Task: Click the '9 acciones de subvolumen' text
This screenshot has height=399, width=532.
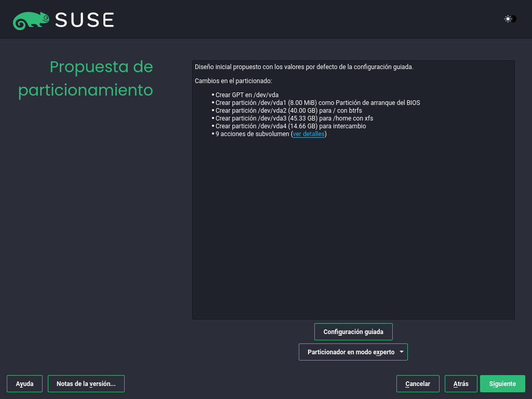Action: tap(252, 134)
